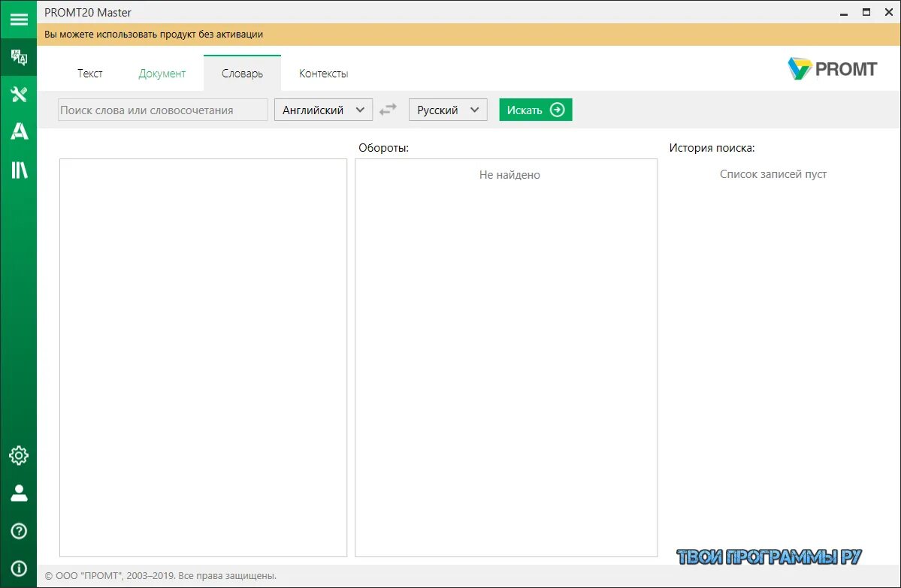Open the library books icon in sidebar
This screenshot has height=588, width=901.
(x=18, y=170)
